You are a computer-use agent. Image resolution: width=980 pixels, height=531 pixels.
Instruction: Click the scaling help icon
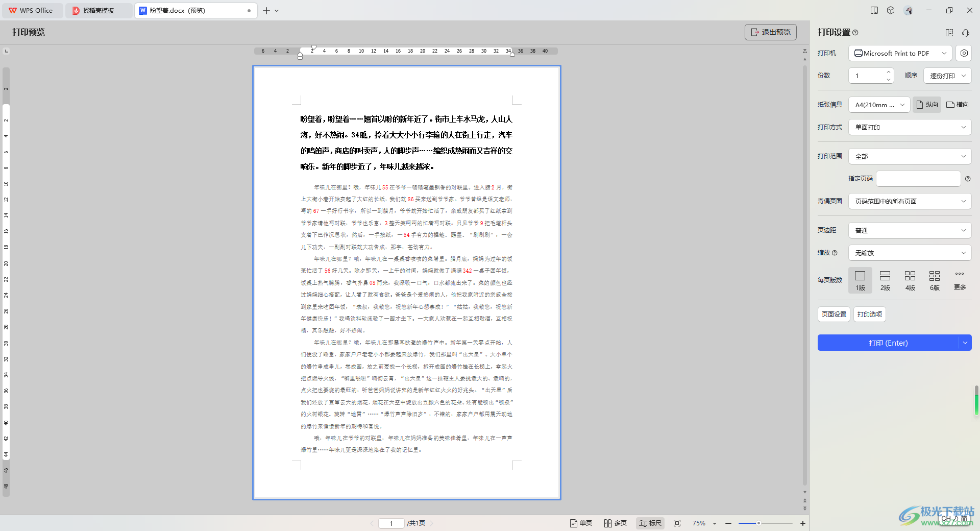click(x=835, y=253)
